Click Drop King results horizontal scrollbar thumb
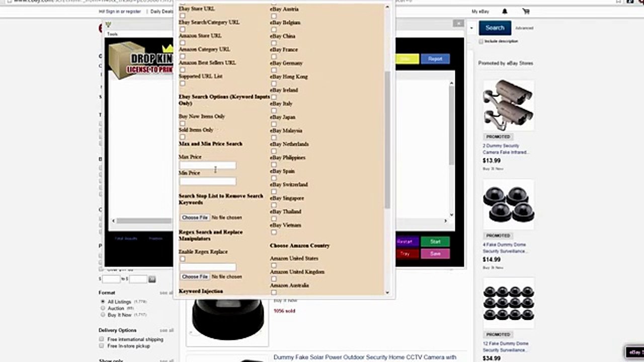This screenshot has height=362, width=644. [144, 221]
